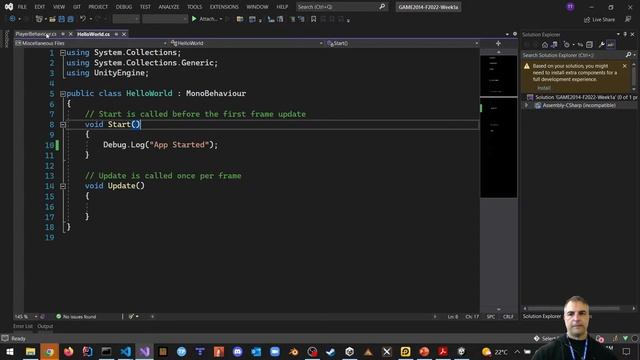This screenshot has height=360, width=640.
Task: Click the Save icon in toolbar
Action: (x=62, y=19)
